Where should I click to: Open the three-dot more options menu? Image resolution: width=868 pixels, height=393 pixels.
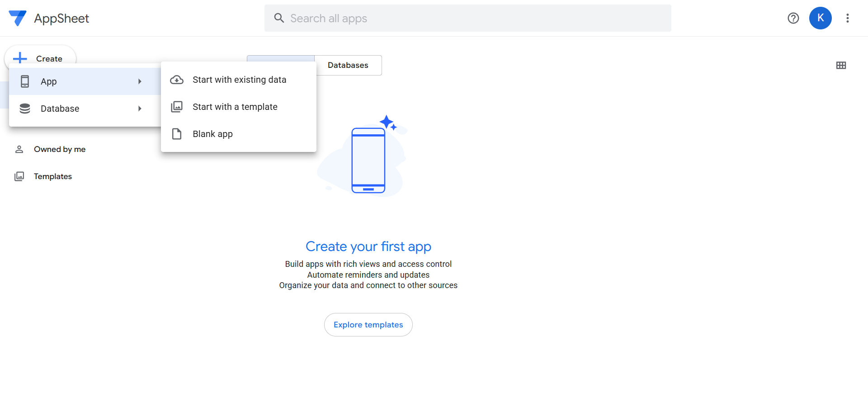pos(848,18)
